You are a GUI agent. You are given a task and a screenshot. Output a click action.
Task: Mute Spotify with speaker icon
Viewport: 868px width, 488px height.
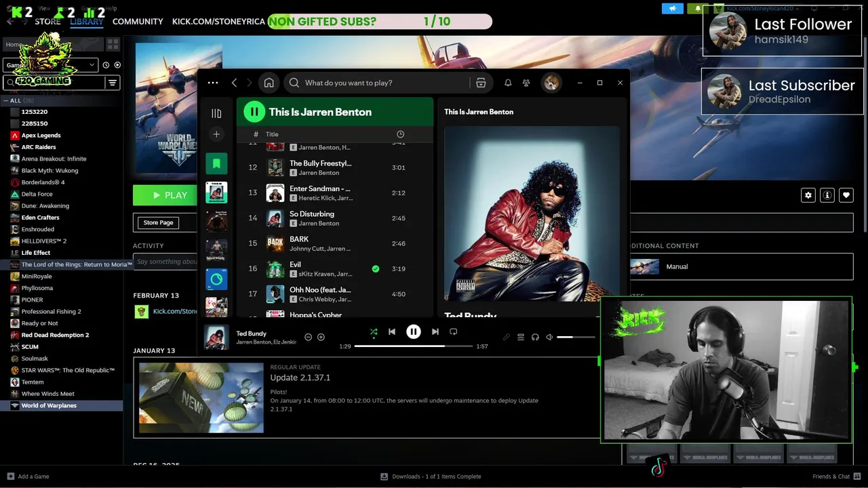549,337
